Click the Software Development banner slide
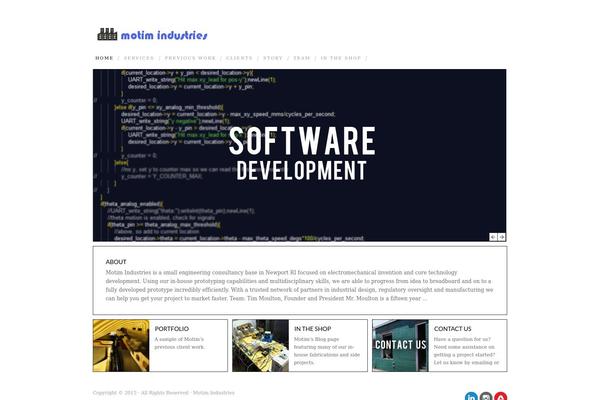The width and height of the screenshot is (600, 400). (300, 155)
